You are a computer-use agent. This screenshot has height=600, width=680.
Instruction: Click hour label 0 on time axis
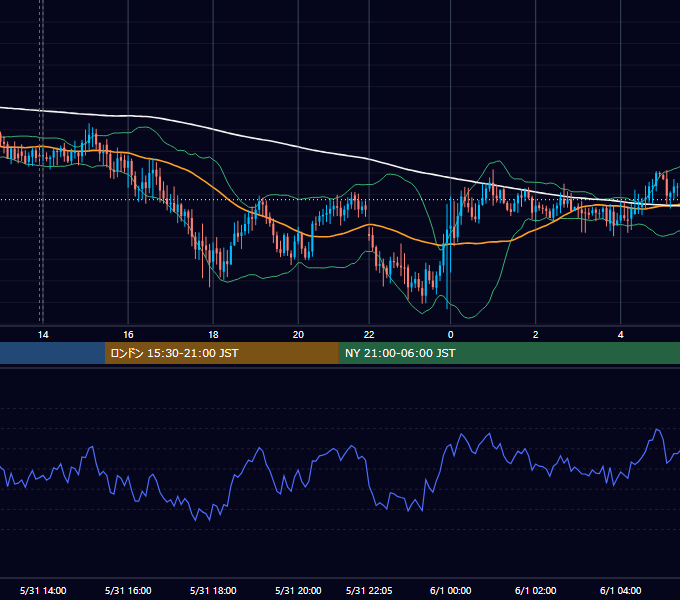point(451,335)
